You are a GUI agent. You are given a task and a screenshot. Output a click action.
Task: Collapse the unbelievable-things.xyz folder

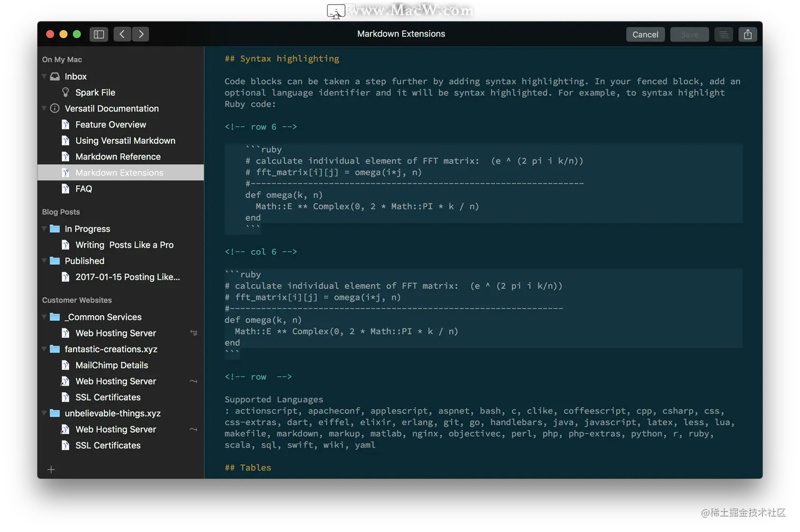pyautogui.click(x=44, y=414)
